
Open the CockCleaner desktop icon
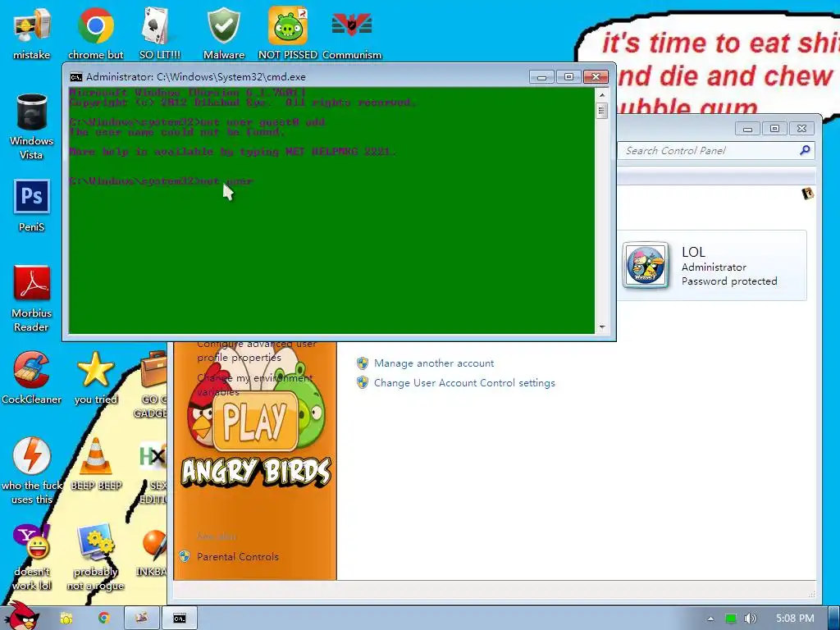(32, 377)
